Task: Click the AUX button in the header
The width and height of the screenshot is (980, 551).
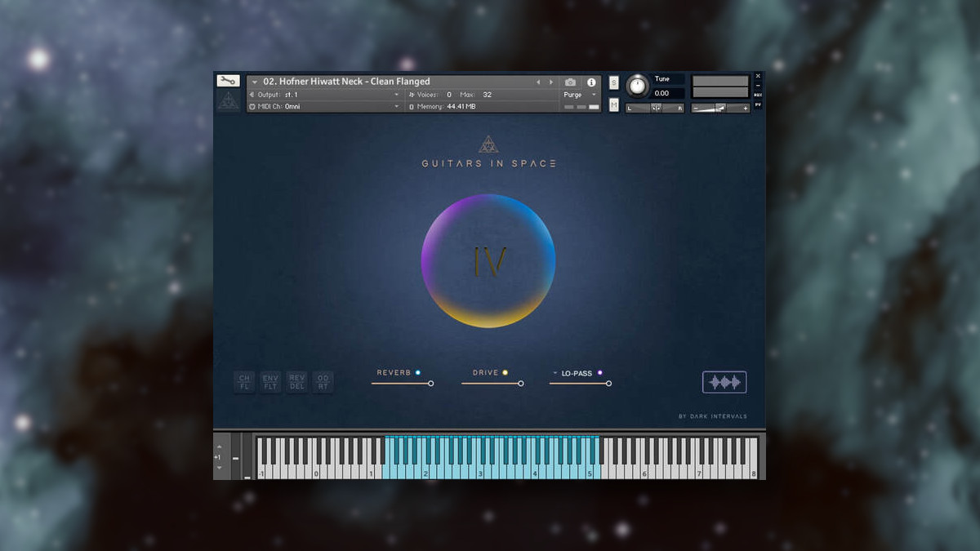Action: click(x=758, y=95)
